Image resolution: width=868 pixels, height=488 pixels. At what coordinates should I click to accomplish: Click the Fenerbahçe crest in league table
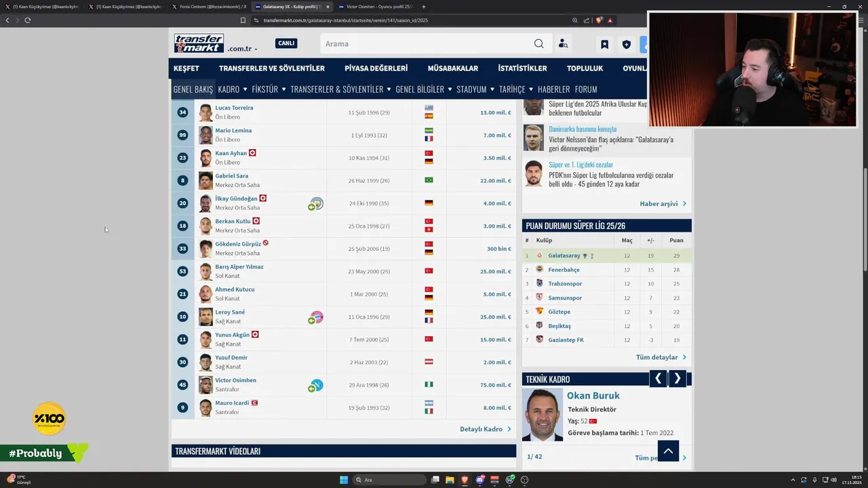click(x=540, y=270)
